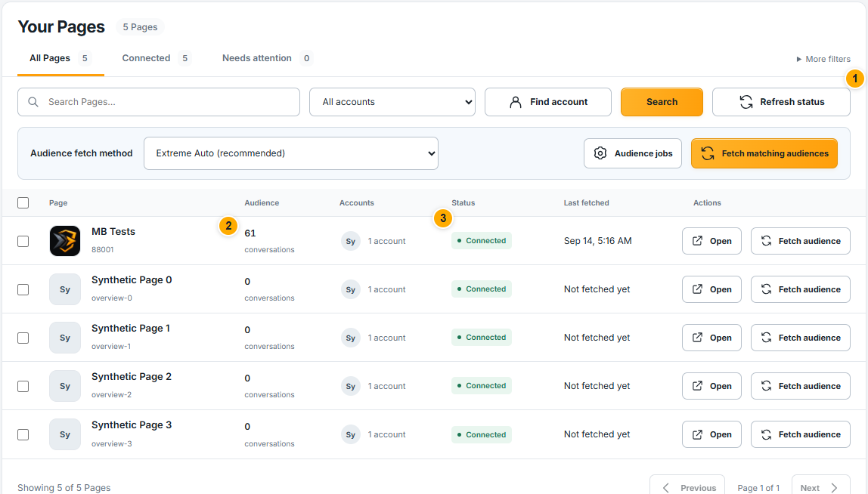Switch to the Connected tab

pos(156,58)
